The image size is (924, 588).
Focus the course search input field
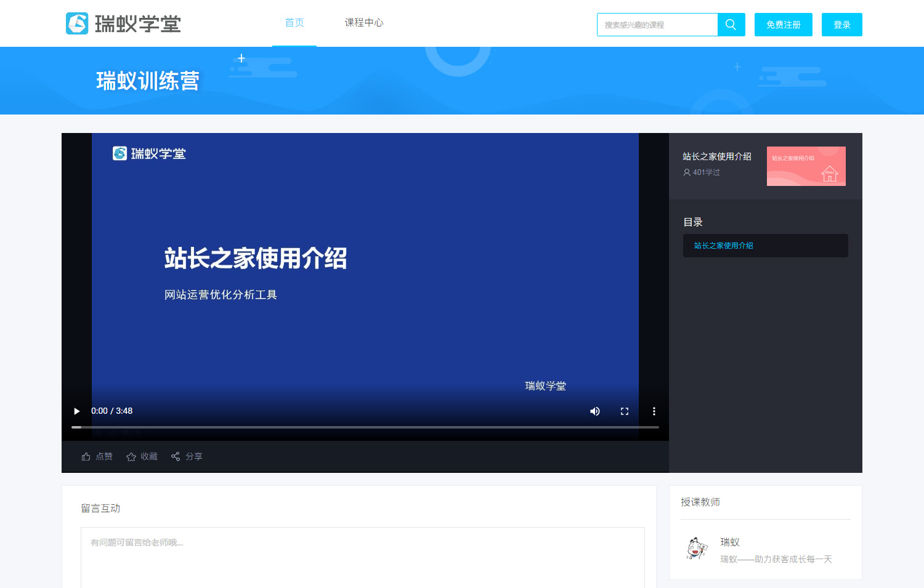pos(657,25)
